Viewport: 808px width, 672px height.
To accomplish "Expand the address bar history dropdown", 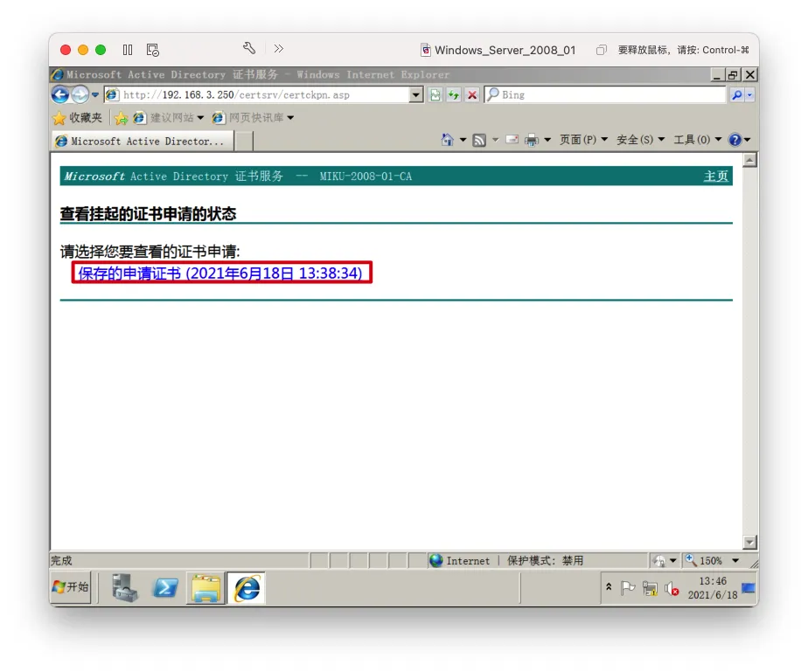I will (416, 94).
